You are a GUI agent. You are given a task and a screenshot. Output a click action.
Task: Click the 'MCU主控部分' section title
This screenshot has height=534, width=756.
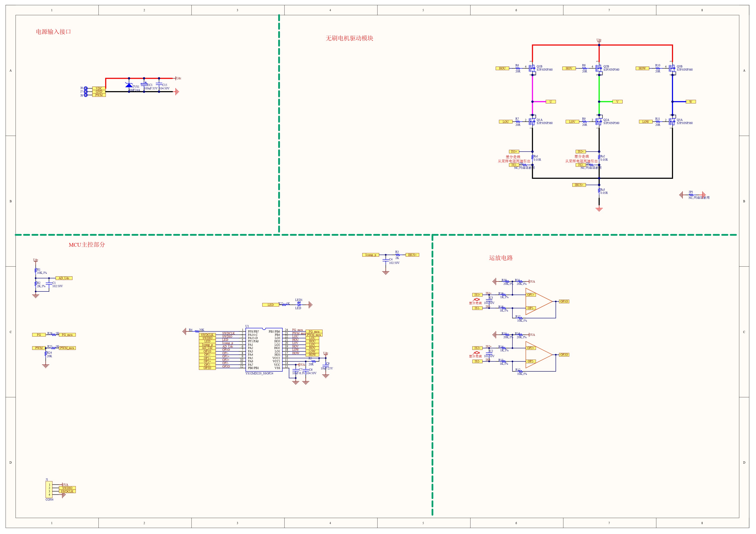pos(87,244)
